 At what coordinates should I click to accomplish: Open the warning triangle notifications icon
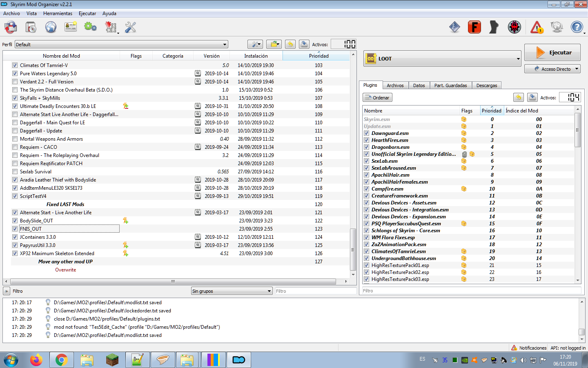537,27
